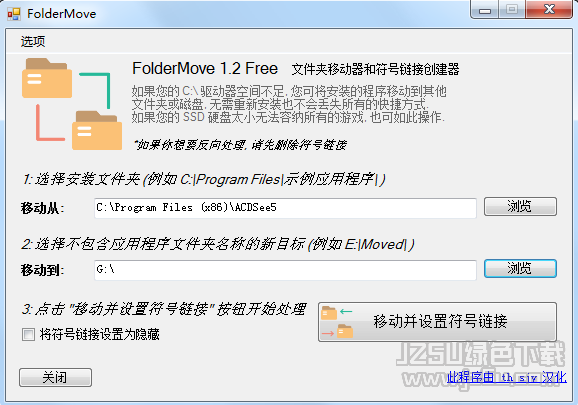The height and width of the screenshot is (405, 578).
Task: Toggle the 将符号链接设置为隐藏 checkbox
Action: [x=28, y=335]
